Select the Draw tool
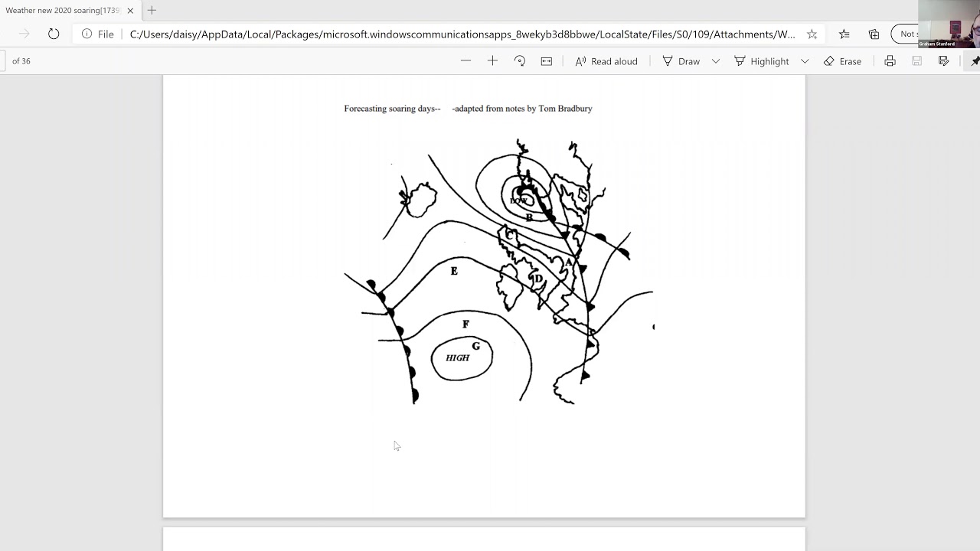This screenshot has height=551, width=980. click(681, 61)
